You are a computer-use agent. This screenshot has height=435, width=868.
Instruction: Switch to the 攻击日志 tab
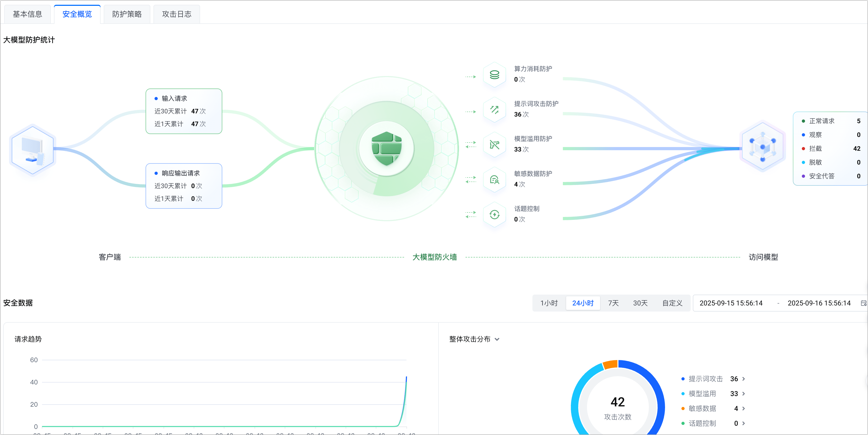(x=177, y=14)
